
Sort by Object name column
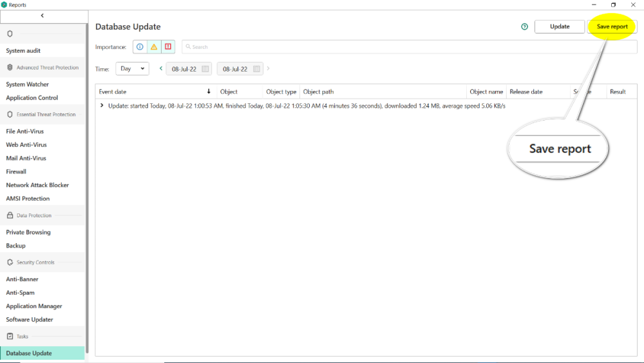[486, 92]
